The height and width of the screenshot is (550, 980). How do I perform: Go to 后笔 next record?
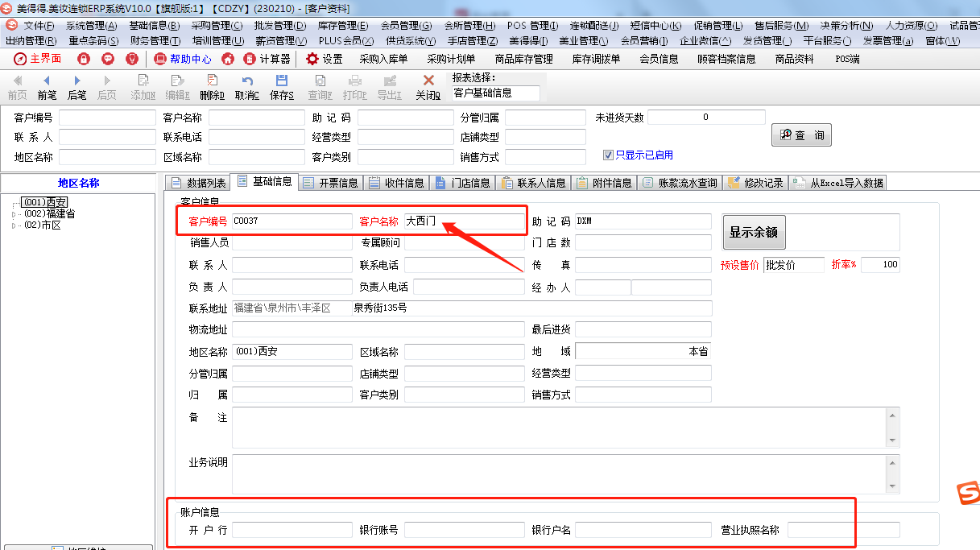point(77,87)
